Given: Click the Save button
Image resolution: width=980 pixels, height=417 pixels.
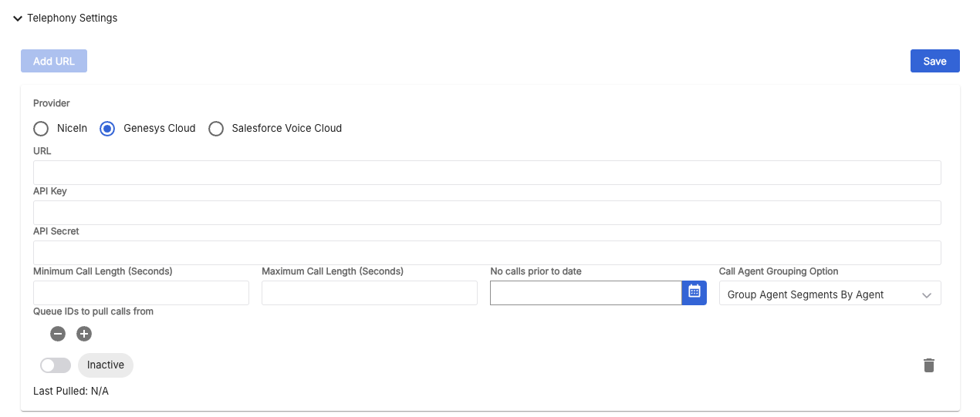Looking at the screenshot, I should pos(934,61).
